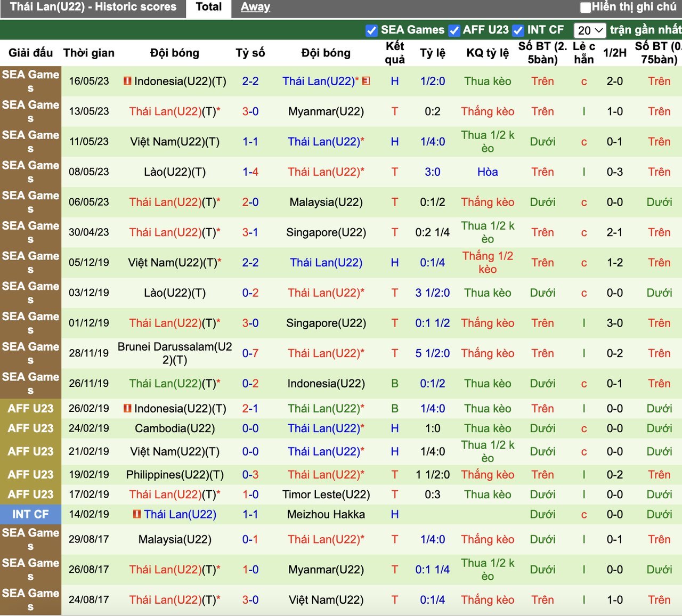Open Brunei Darussalam(U22) team link
Screen dimensions: 682x616
coord(175,353)
